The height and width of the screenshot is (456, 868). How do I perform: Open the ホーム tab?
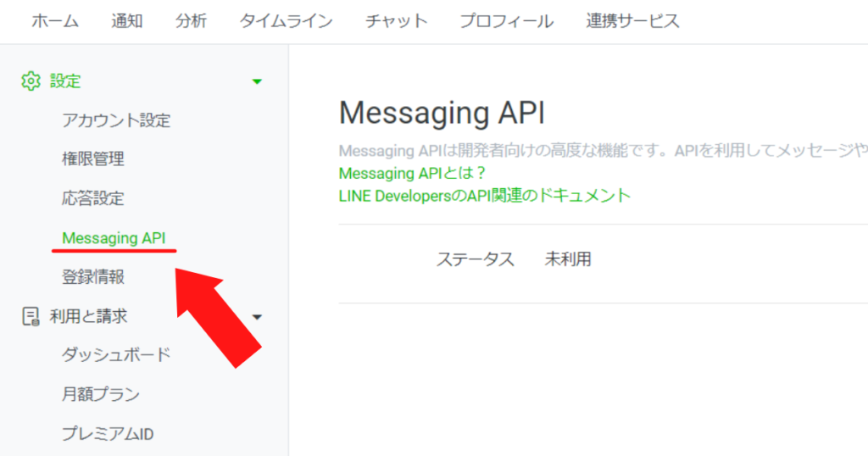coord(55,21)
